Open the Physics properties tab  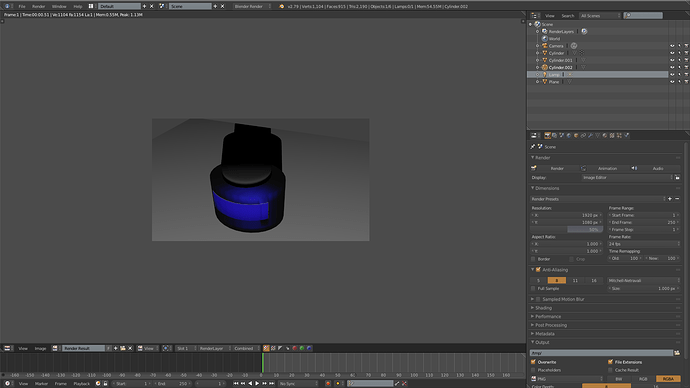[x=626, y=135]
